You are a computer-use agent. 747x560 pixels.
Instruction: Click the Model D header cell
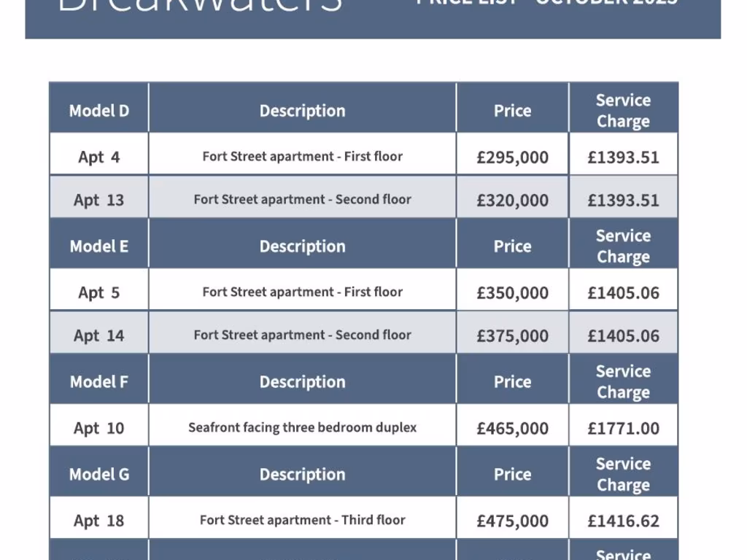[x=99, y=111]
